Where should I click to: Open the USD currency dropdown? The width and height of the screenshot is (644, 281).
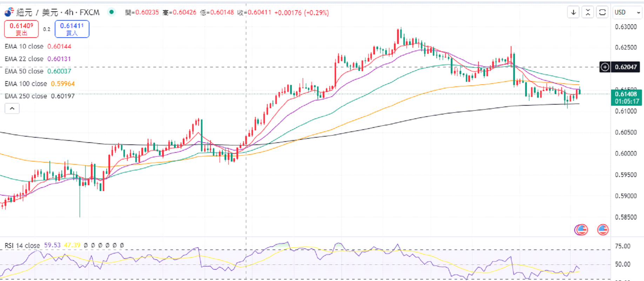[x=627, y=12]
